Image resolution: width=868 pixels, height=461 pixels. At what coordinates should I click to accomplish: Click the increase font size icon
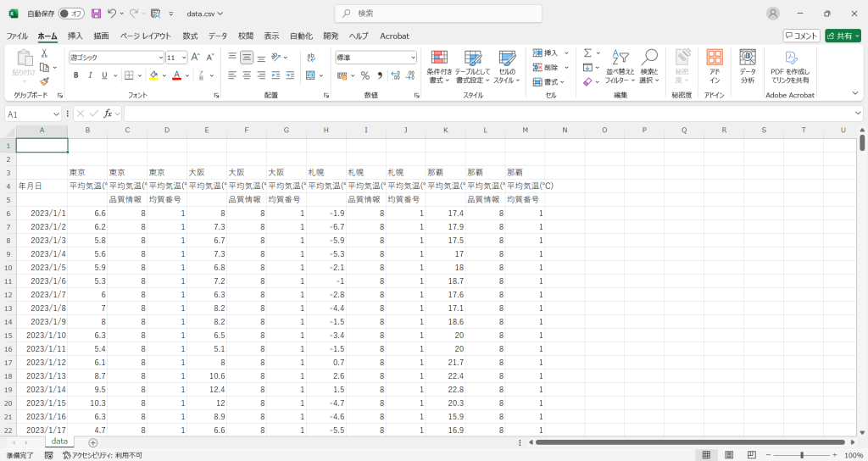coord(195,58)
